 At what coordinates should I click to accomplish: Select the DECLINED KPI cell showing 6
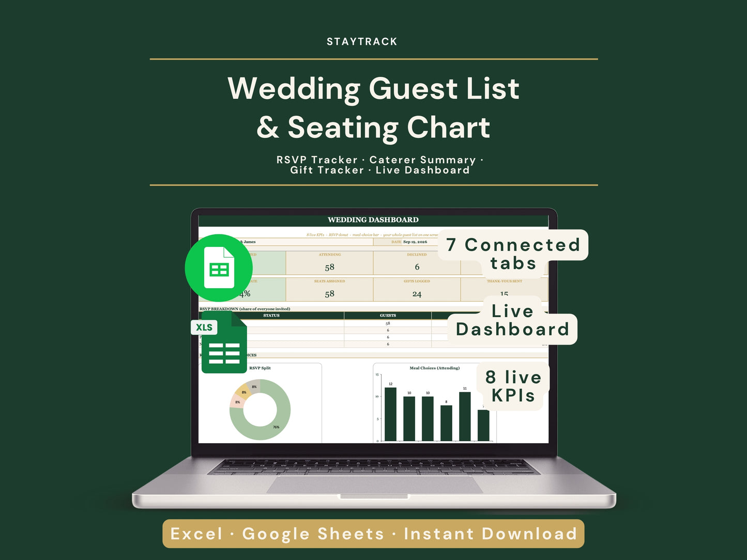[417, 263]
